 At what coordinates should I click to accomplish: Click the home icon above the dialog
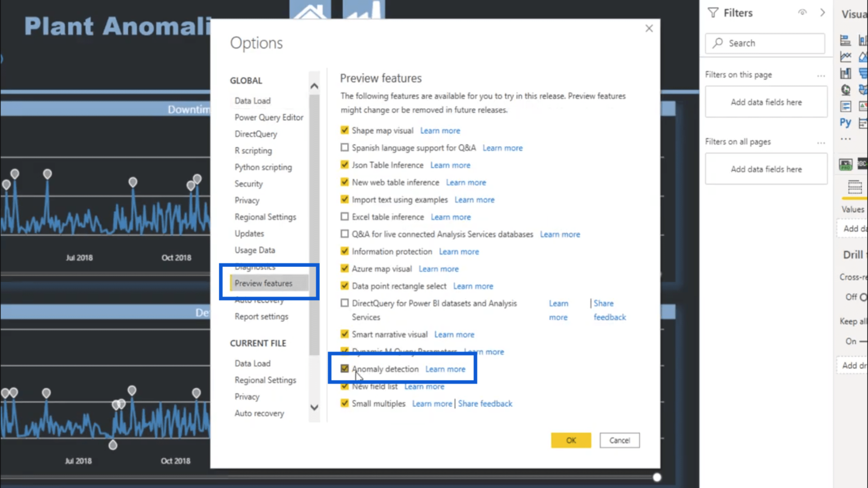(310, 9)
